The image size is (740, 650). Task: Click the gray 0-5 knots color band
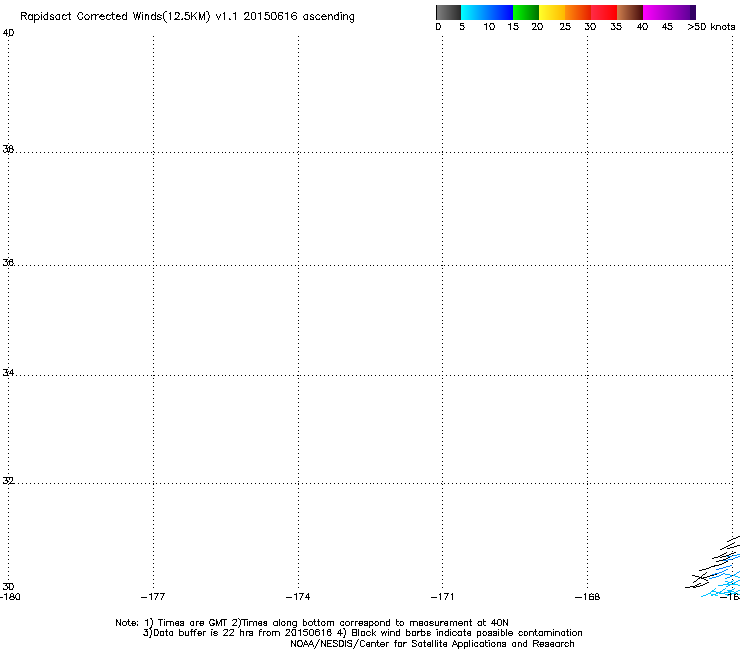(x=448, y=12)
